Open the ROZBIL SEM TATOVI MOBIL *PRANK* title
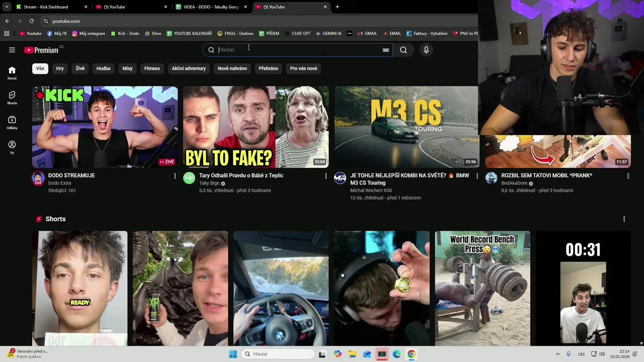 (x=546, y=175)
